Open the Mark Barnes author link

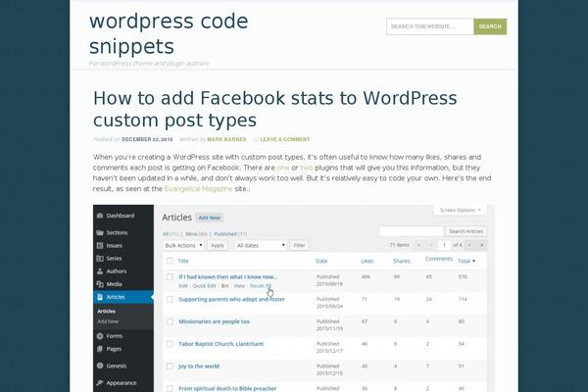point(226,139)
